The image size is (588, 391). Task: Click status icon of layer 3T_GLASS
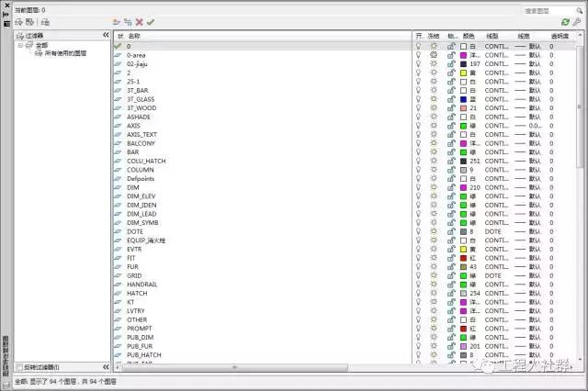pyautogui.click(x=119, y=99)
